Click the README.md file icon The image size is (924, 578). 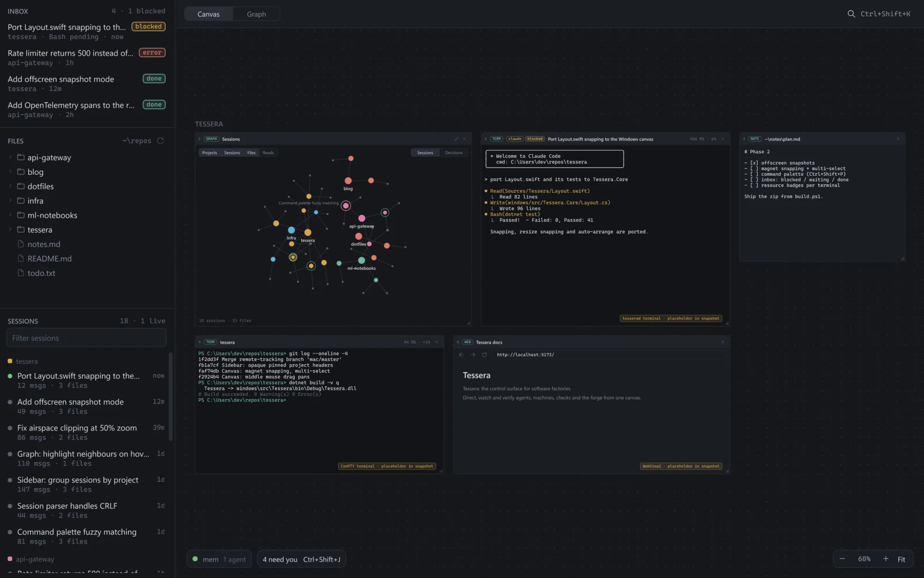21,258
